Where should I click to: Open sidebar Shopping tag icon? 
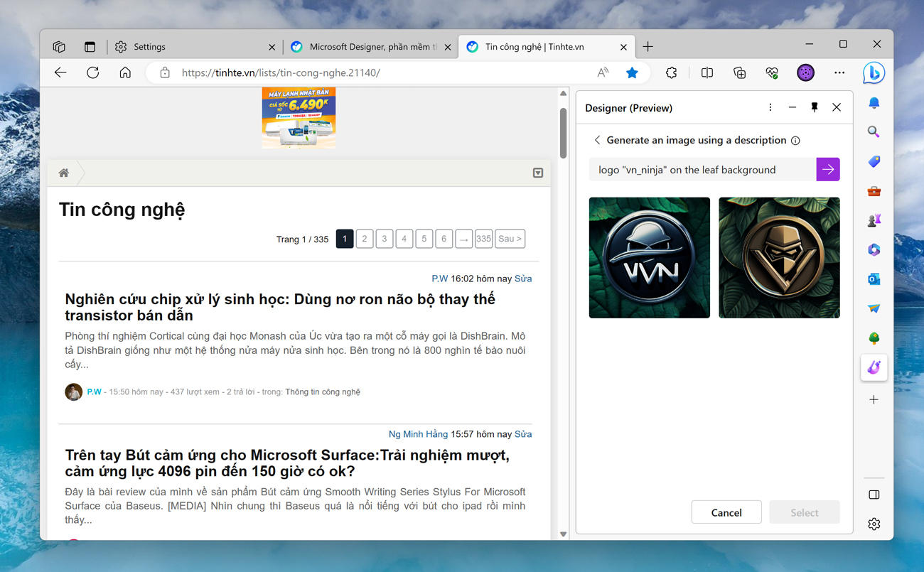[874, 162]
